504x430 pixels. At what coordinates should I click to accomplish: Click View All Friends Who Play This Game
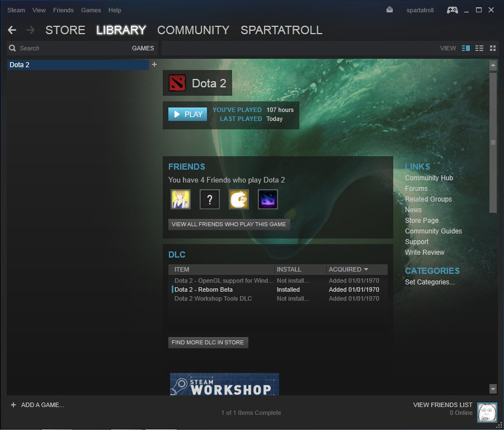click(x=229, y=225)
